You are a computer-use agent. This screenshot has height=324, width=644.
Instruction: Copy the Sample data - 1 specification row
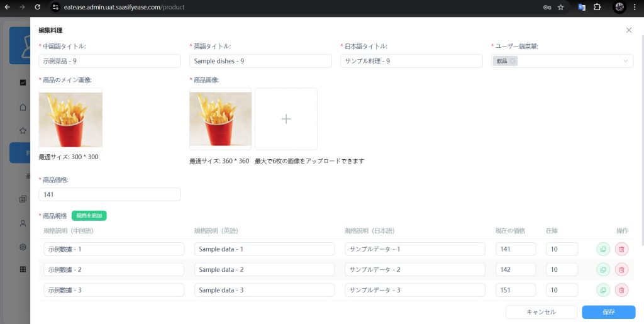click(603, 249)
